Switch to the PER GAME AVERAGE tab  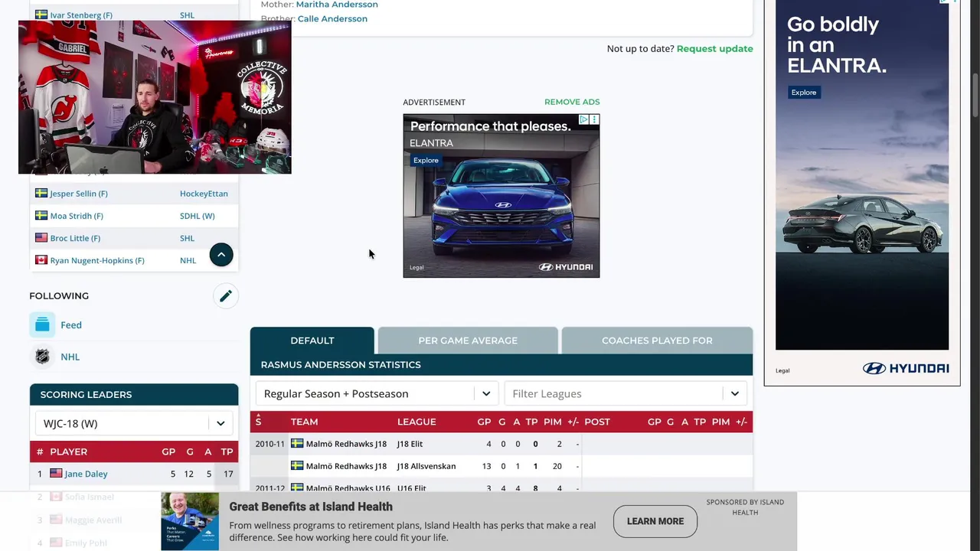coord(468,341)
